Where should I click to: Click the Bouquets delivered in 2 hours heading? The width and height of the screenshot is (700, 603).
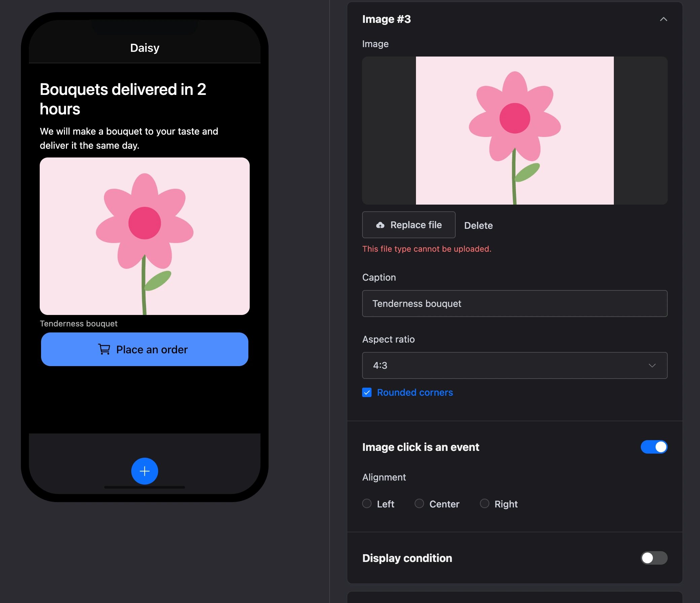123,99
